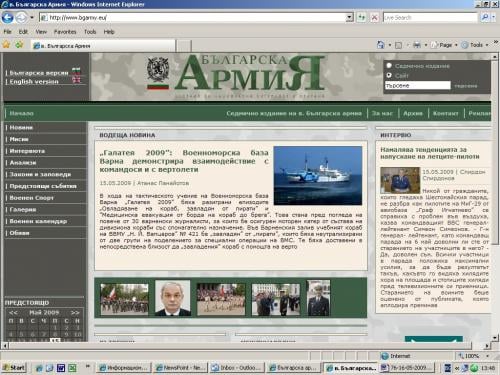Click the portrait thumbnail of grey-haired man
The height and width of the screenshot is (375, 500).
pyautogui.click(x=173, y=298)
